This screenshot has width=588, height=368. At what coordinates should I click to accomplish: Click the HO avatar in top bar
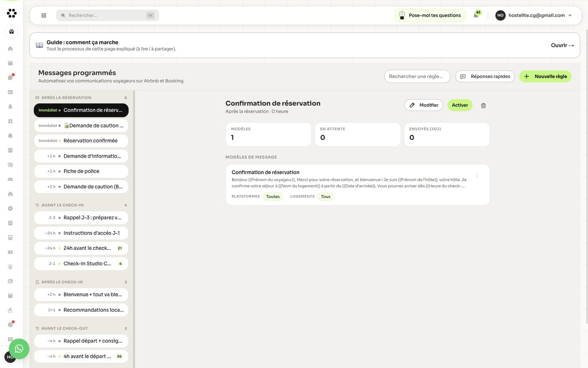[500, 15]
